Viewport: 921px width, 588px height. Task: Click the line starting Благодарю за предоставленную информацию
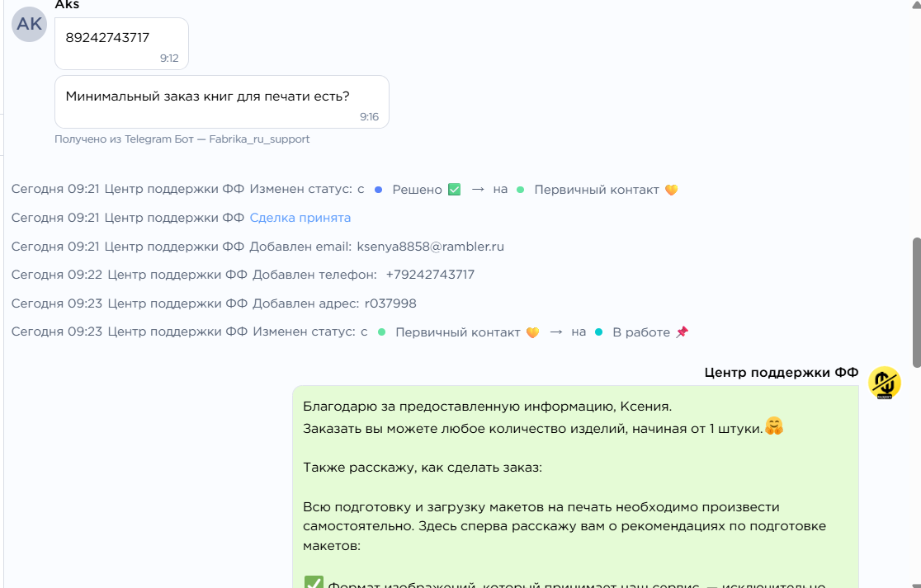[488, 406]
